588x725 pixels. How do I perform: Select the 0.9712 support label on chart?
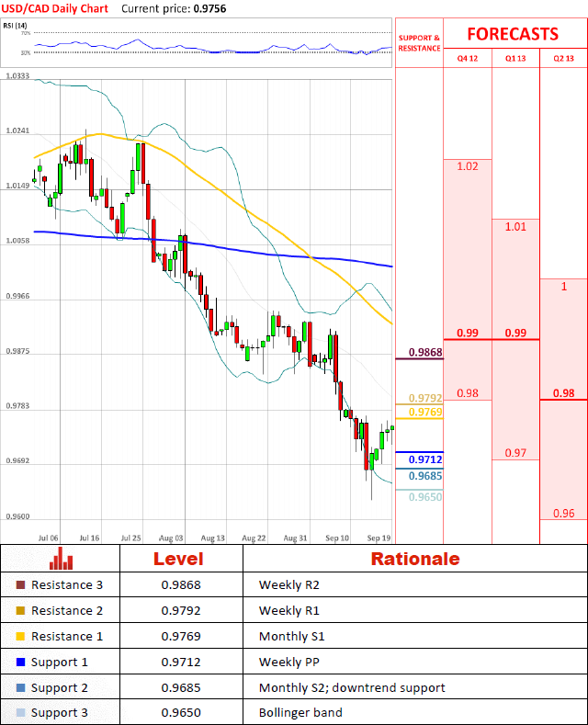[425, 459]
